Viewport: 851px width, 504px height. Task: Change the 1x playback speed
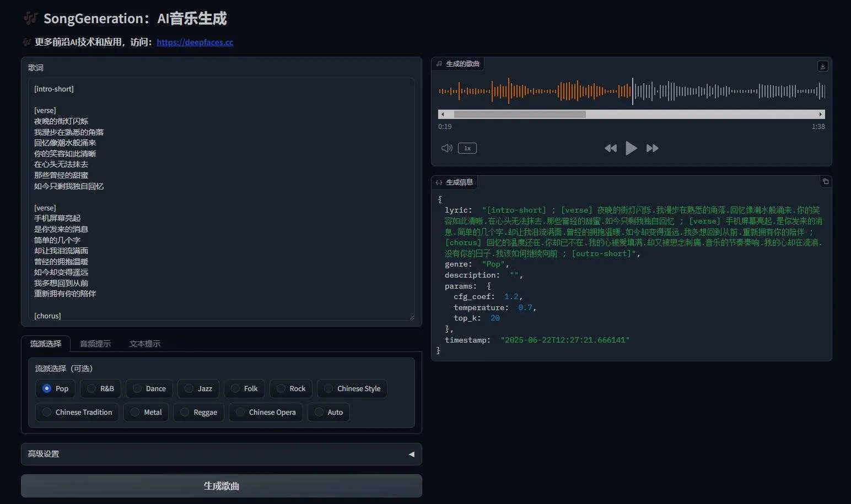[x=467, y=148]
